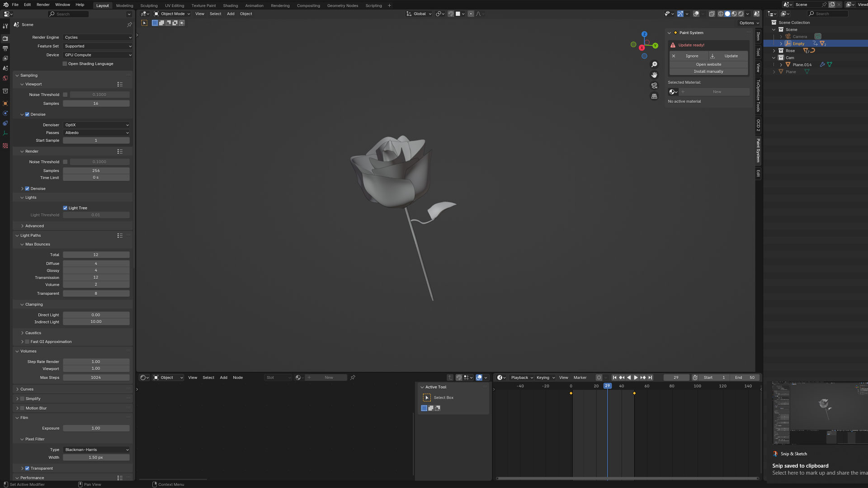868x488 pixels.
Task: Click the pan hand icon in viewport
Action: tap(654, 75)
